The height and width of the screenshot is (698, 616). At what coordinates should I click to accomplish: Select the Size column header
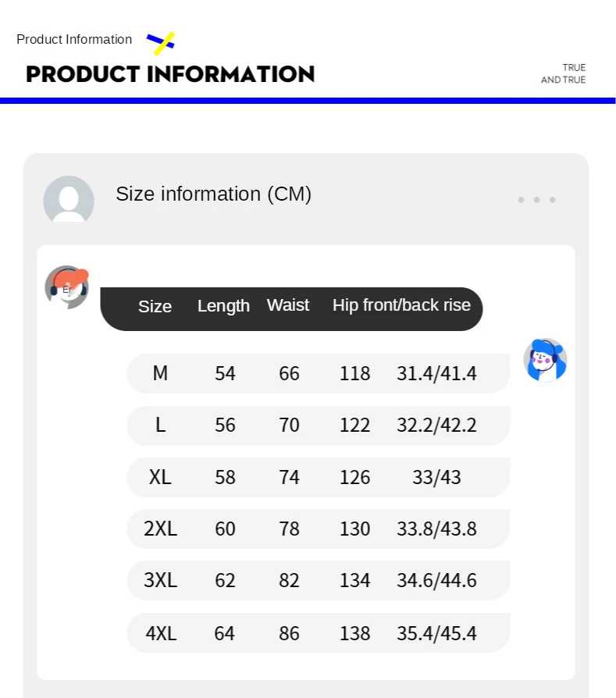[x=155, y=306]
